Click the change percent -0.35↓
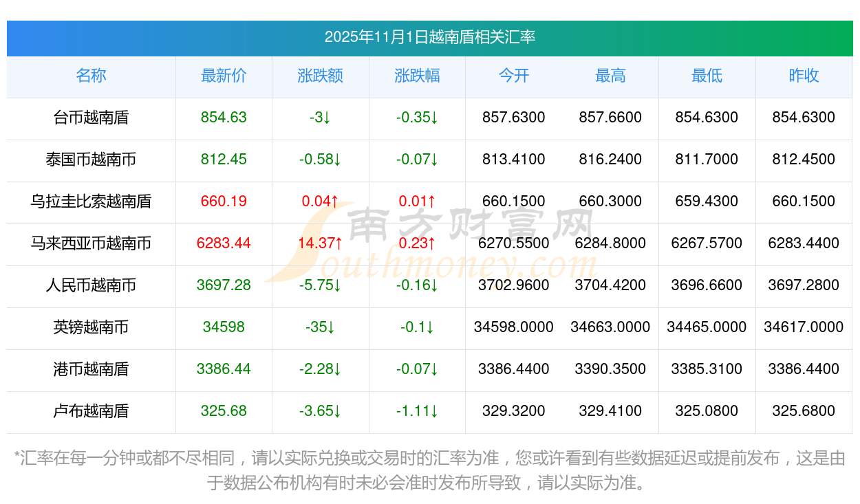 [417, 118]
